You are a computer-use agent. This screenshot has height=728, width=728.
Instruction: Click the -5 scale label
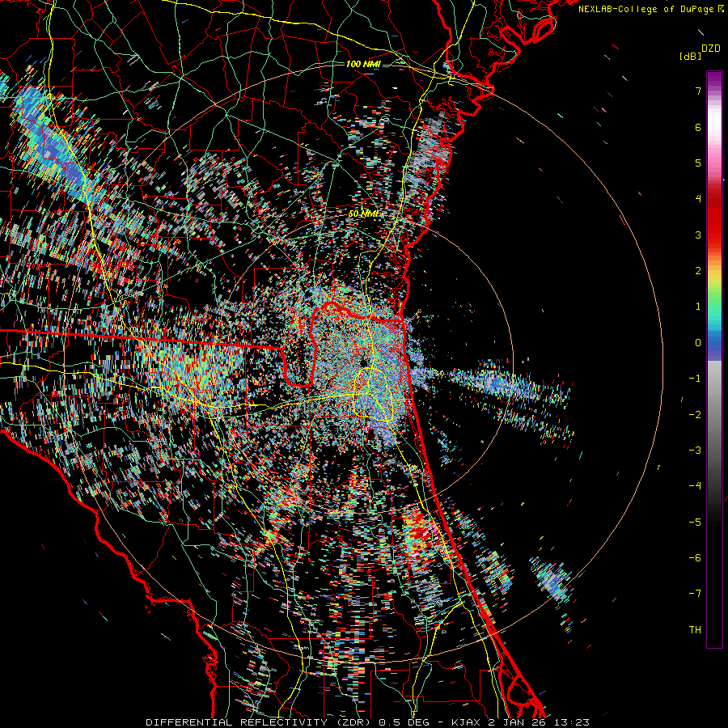pyautogui.click(x=695, y=523)
